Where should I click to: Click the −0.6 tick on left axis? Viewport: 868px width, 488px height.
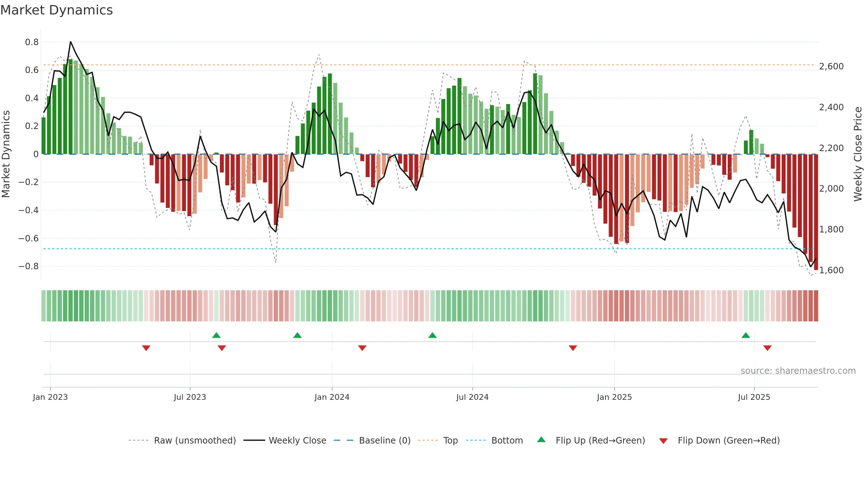[29, 238]
